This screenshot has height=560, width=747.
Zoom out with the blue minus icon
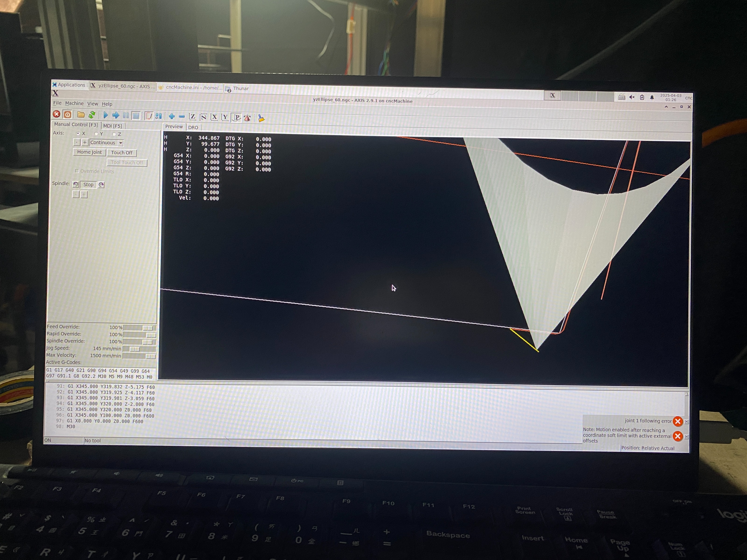tap(182, 116)
